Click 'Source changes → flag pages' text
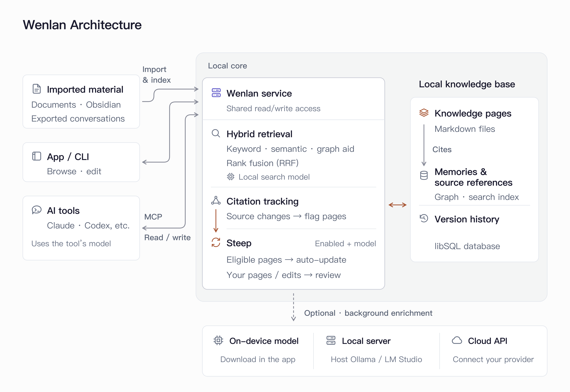 click(x=286, y=216)
